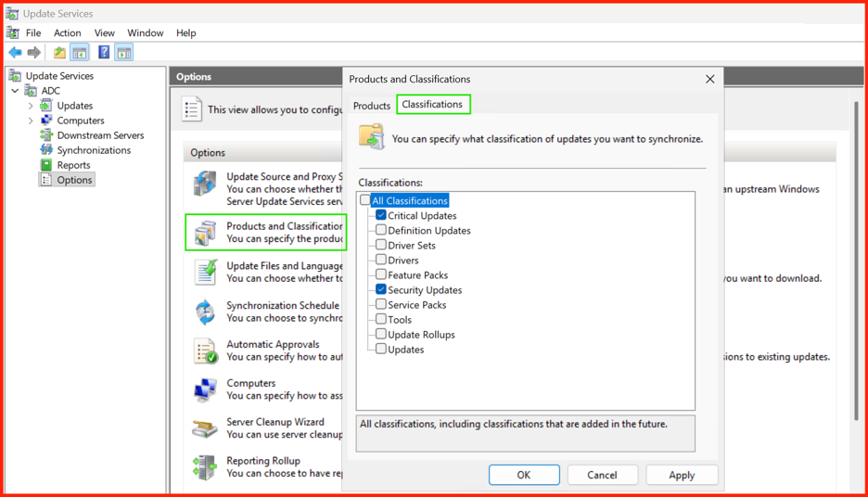868x497 pixels.
Task: Check the Update Rollups checkbox
Action: 381,335
